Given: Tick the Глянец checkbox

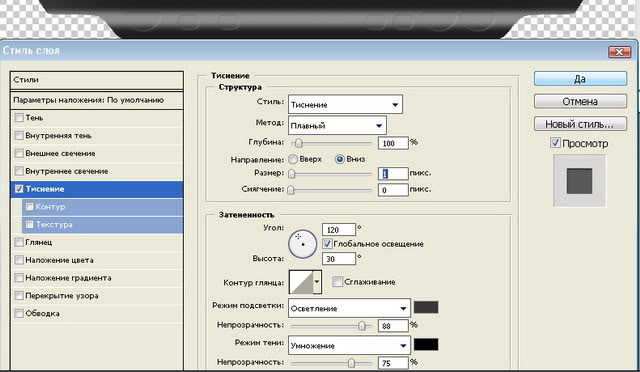Looking at the screenshot, I should point(19,242).
